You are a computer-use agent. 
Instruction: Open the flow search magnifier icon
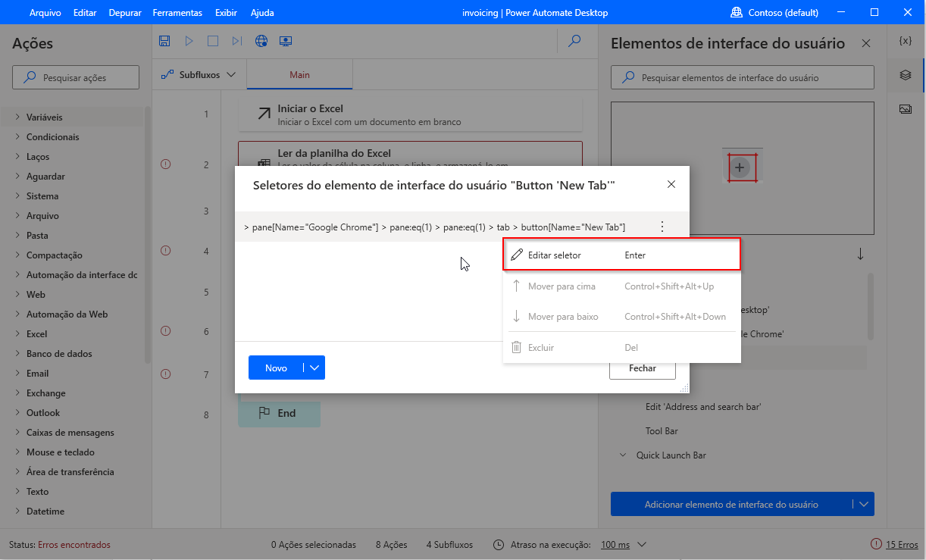coord(574,41)
